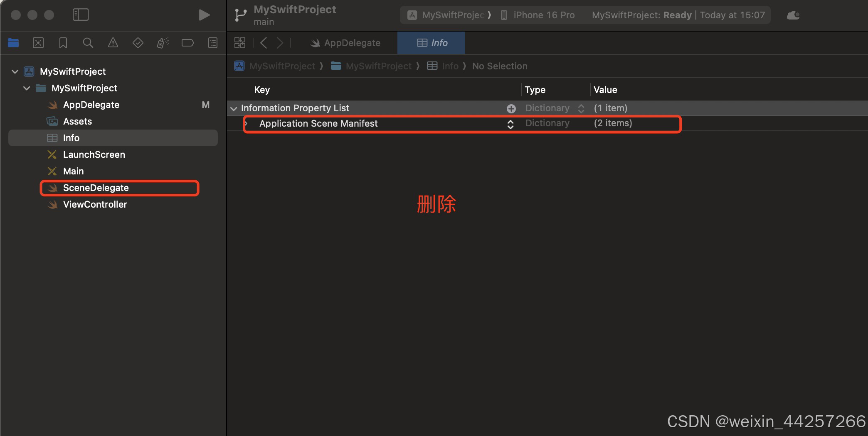The image size is (868, 436).
Task: Add a new property list entry
Action: click(x=511, y=108)
